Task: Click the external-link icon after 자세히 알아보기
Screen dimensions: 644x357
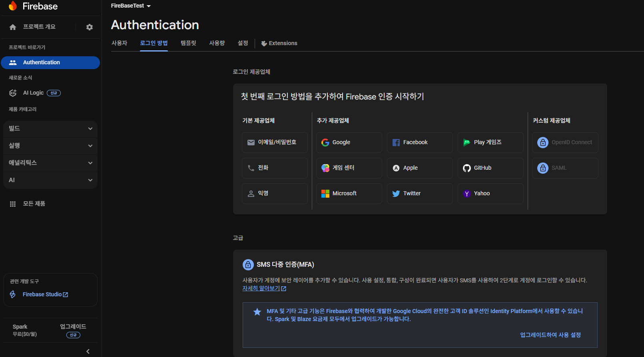Action: 284,289
